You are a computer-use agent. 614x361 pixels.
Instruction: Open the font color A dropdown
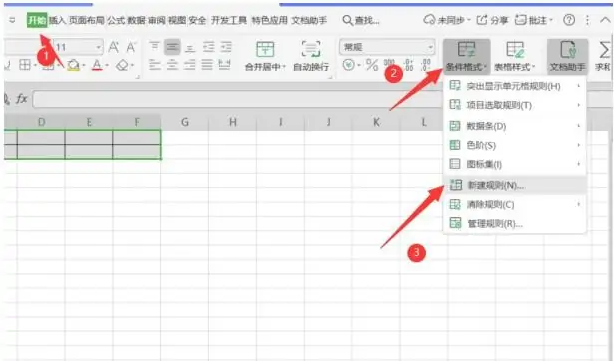pyautogui.click(x=107, y=65)
